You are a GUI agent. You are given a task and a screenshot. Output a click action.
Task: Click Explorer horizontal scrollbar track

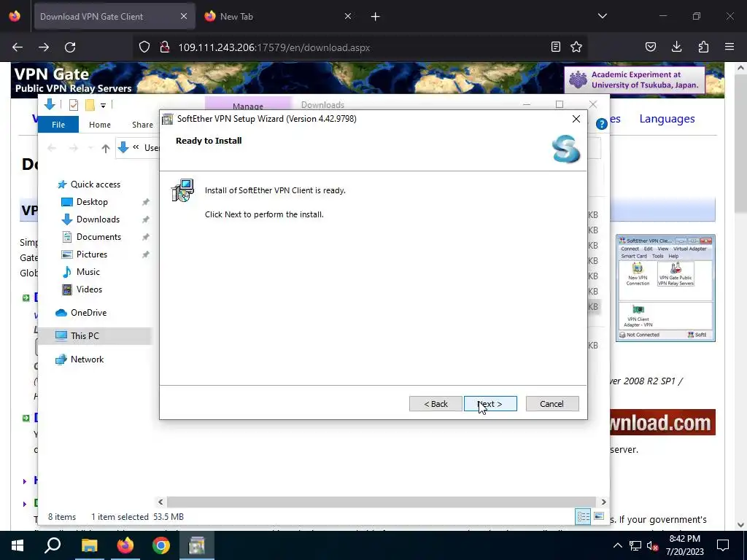[381, 502]
